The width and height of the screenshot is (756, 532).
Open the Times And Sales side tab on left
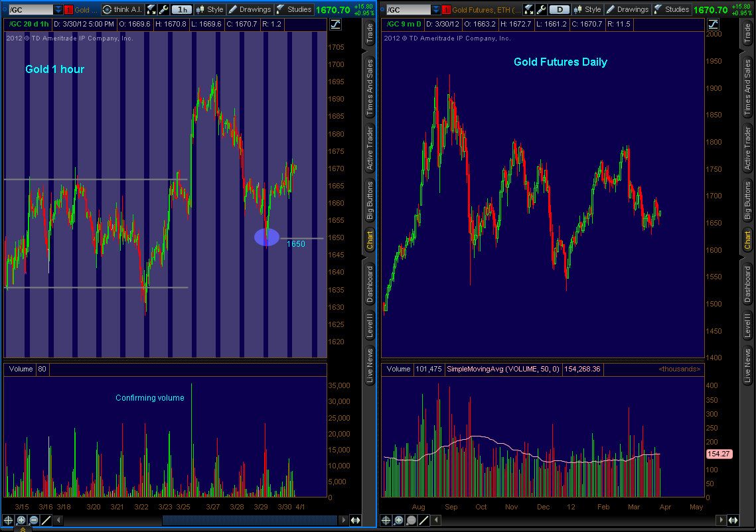click(x=370, y=87)
